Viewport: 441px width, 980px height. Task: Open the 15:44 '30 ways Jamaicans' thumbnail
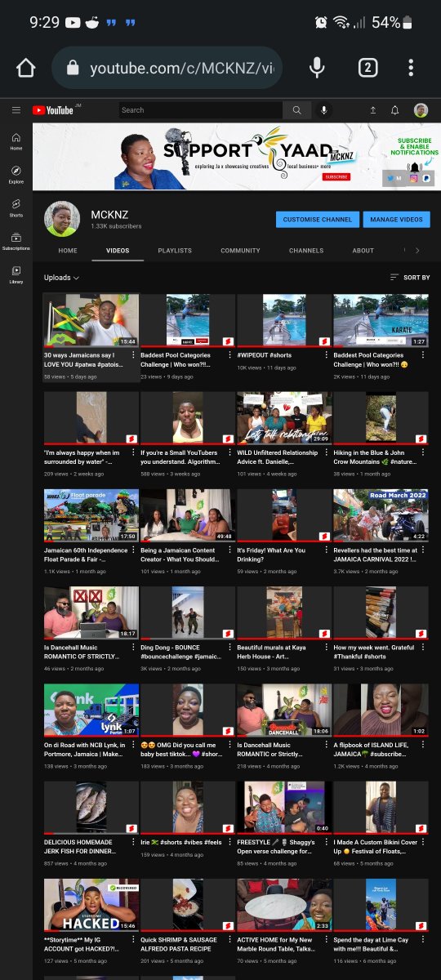91,320
